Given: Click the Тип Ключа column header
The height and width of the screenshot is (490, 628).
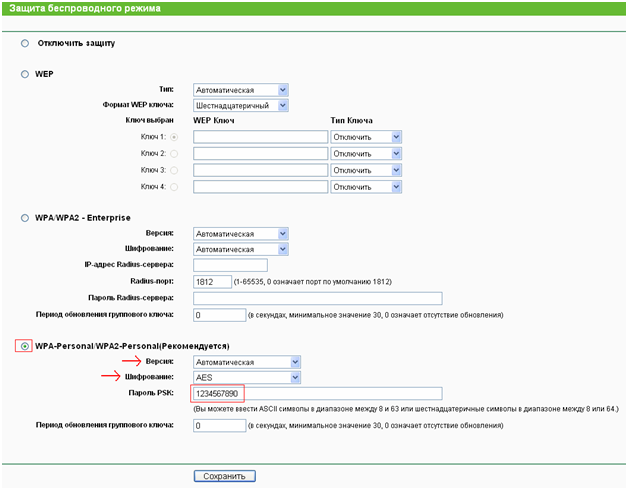Looking at the screenshot, I should coord(351,121).
